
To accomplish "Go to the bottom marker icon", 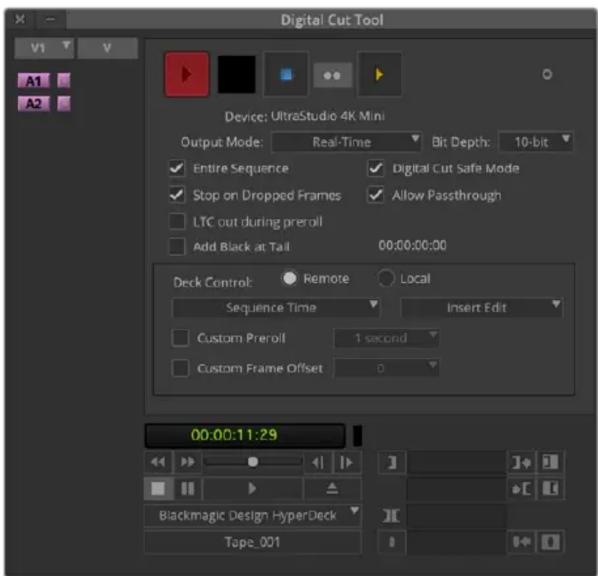I will [x=521, y=542].
